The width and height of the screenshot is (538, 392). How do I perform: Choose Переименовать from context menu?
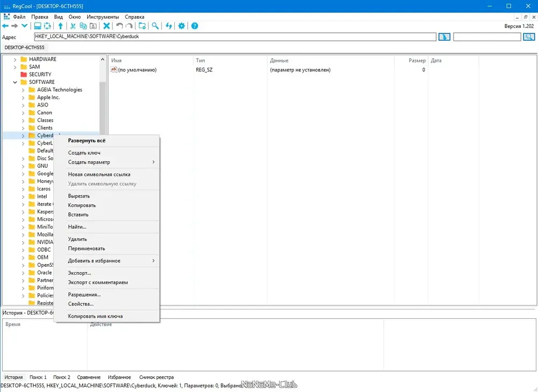point(87,248)
